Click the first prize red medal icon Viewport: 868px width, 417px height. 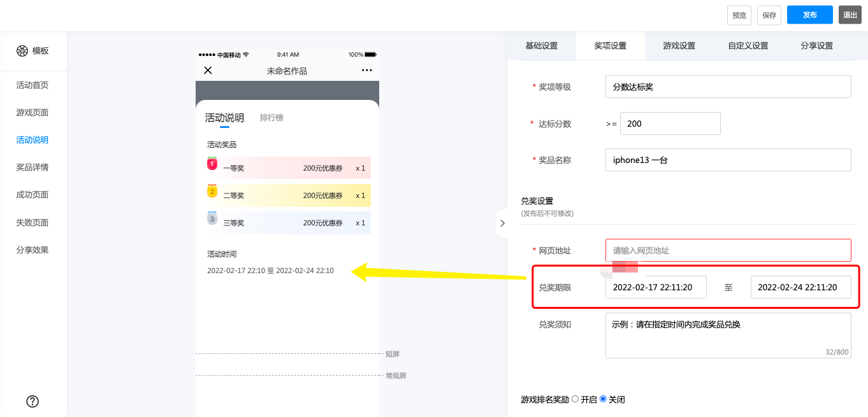[212, 164]
